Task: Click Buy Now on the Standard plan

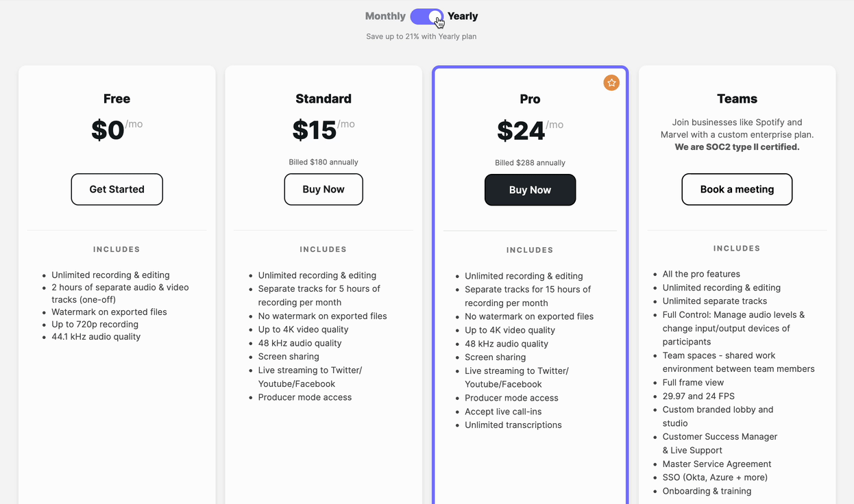Action: click(324, 189)
